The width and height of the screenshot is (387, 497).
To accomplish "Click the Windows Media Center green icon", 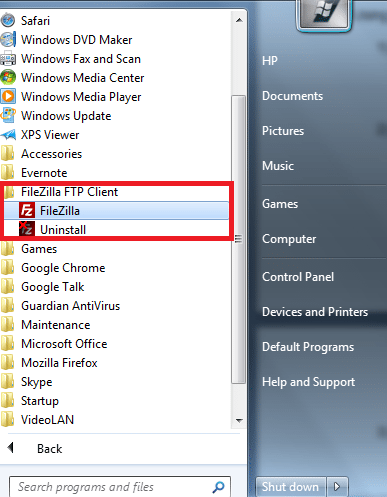I will pos(8,78).
